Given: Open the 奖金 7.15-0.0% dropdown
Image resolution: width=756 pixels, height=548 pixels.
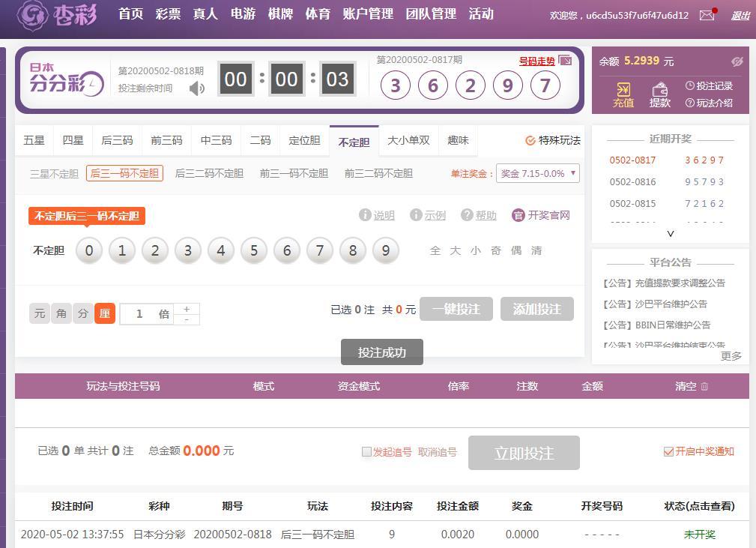Looking at the screenshot, I should (x=537, y=174).
